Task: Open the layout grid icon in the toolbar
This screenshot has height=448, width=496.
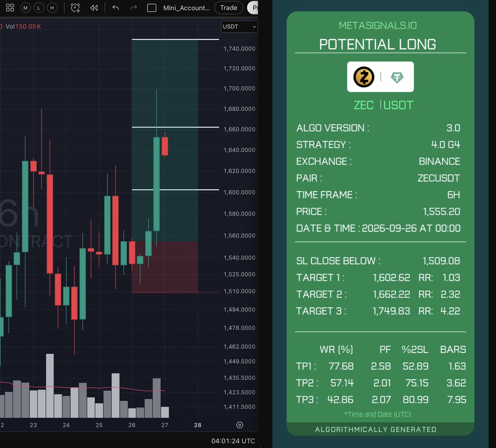Action: click(x=10, y=7)
